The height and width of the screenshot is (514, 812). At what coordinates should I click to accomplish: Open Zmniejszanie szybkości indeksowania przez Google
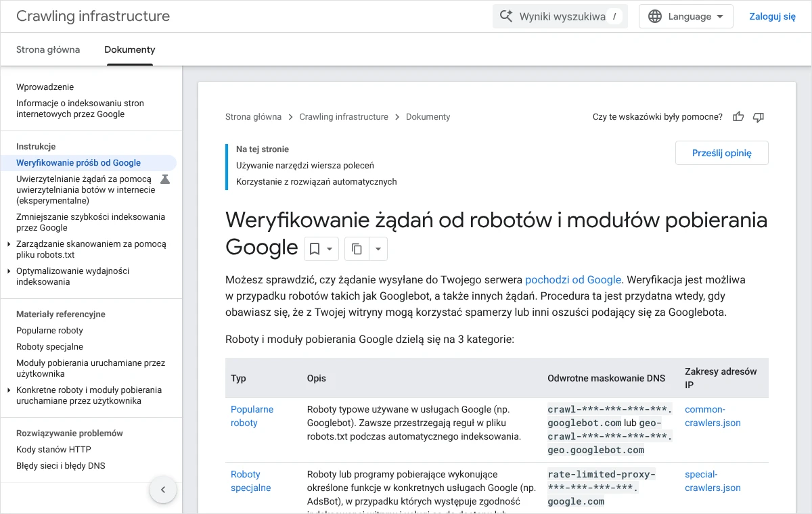[91, 223]
